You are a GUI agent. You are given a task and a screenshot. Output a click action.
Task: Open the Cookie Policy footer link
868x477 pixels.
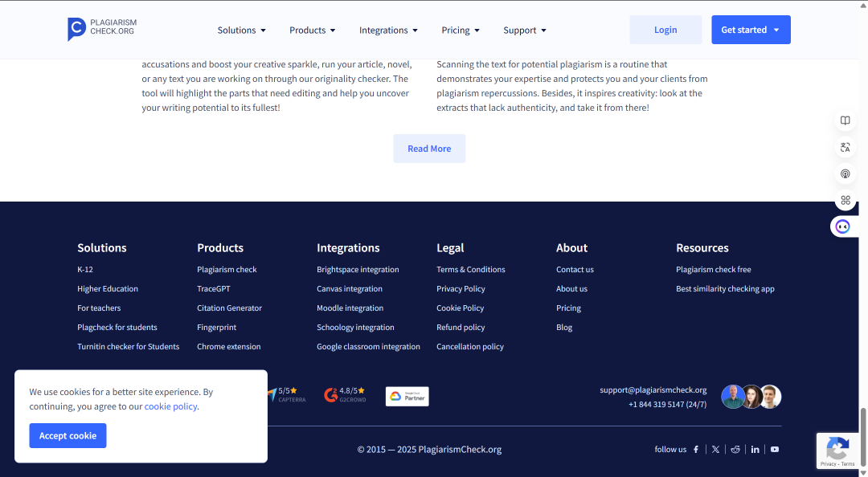pyautogui.click(x=460, y=308)
